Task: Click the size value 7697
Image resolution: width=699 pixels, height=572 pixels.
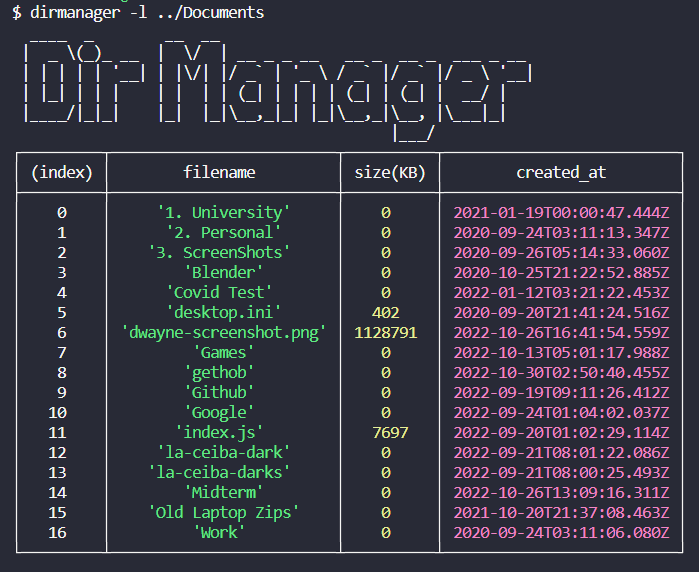Action: point(390,433)
